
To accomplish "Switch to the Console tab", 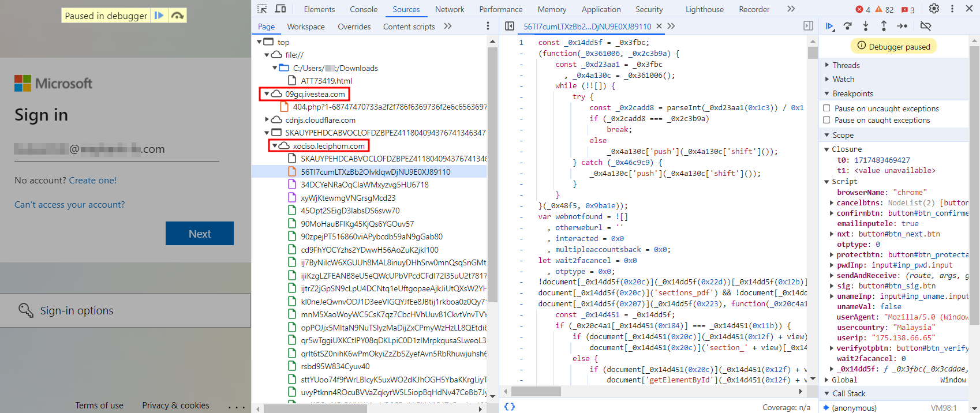I will click(x=364, y=9).
